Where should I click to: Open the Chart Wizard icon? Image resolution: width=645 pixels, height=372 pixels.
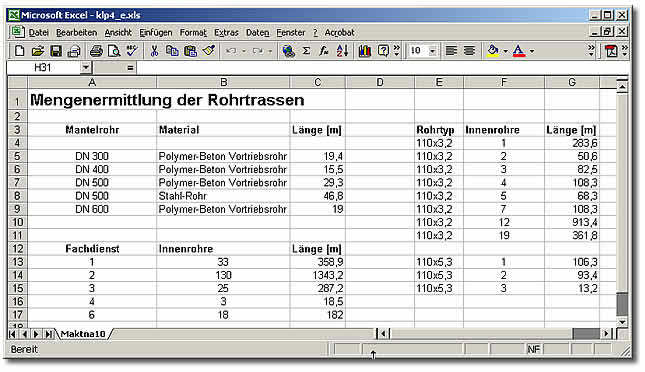coord(365,51)
